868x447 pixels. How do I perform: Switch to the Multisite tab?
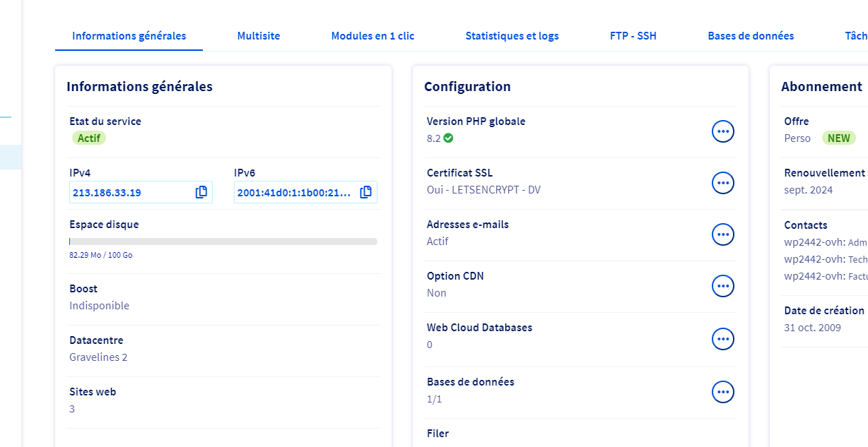pyautogui.click(x=258, y=36)
